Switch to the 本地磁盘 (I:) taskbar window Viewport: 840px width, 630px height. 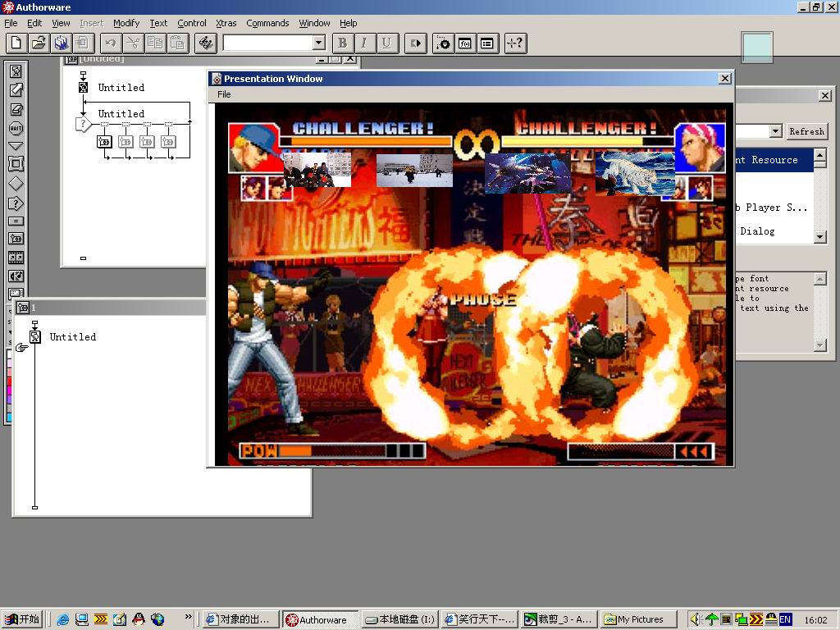click(399, 619)
